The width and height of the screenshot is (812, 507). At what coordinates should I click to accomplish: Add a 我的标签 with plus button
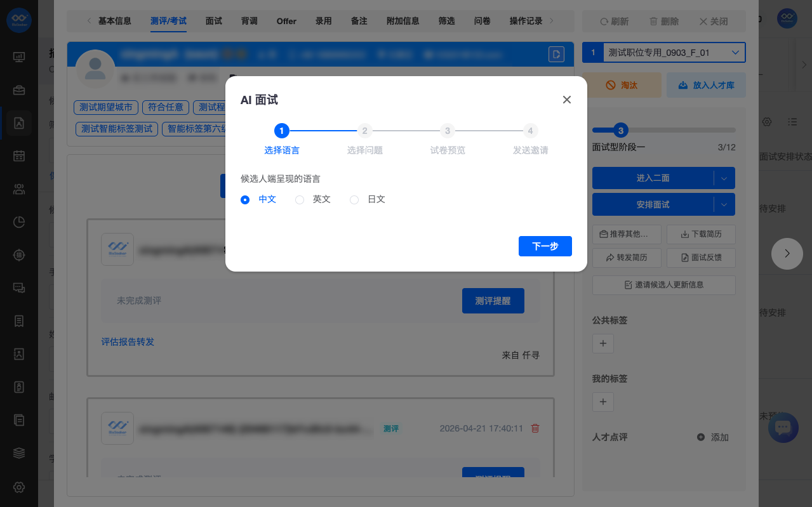coord(603,402)
